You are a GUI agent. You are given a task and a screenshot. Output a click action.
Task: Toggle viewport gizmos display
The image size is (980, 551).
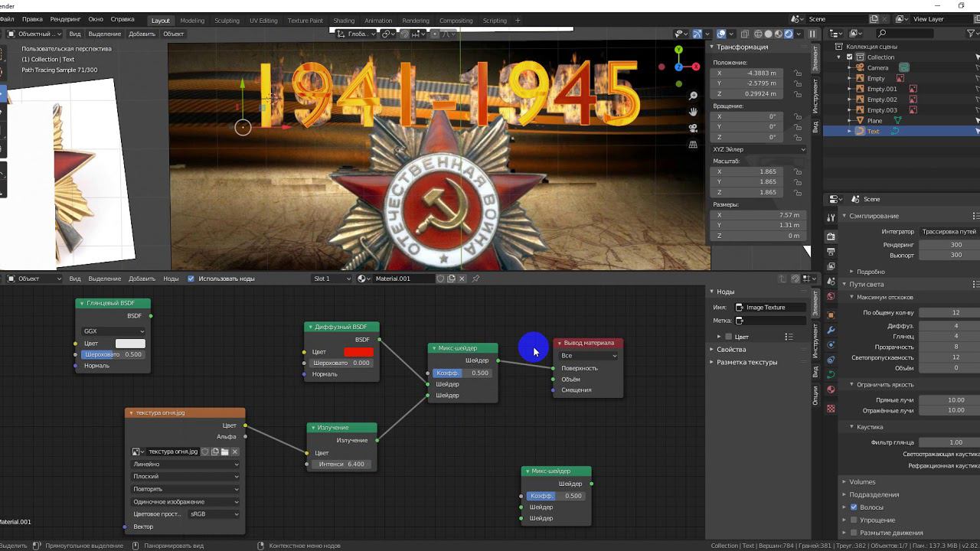tap(697, 34)
